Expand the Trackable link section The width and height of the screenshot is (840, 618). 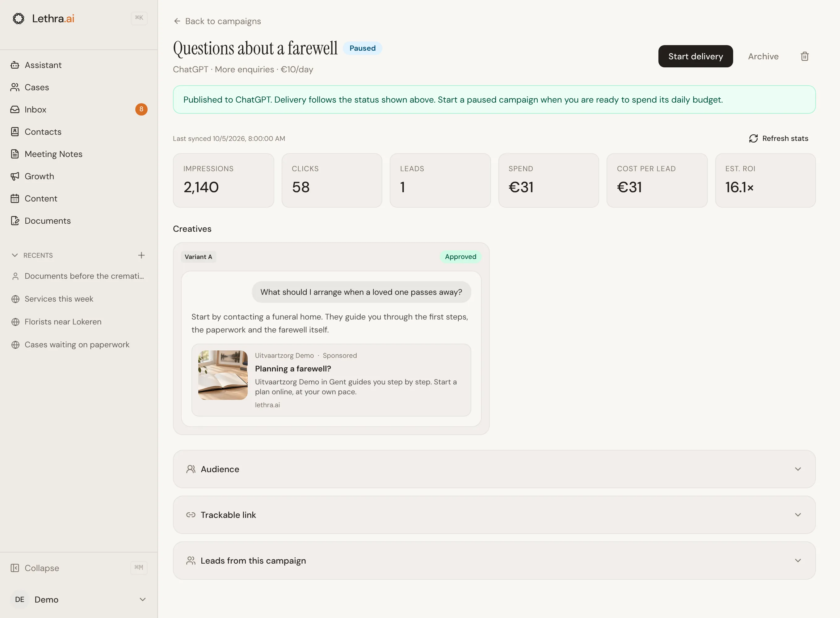(x=494, y=515)
